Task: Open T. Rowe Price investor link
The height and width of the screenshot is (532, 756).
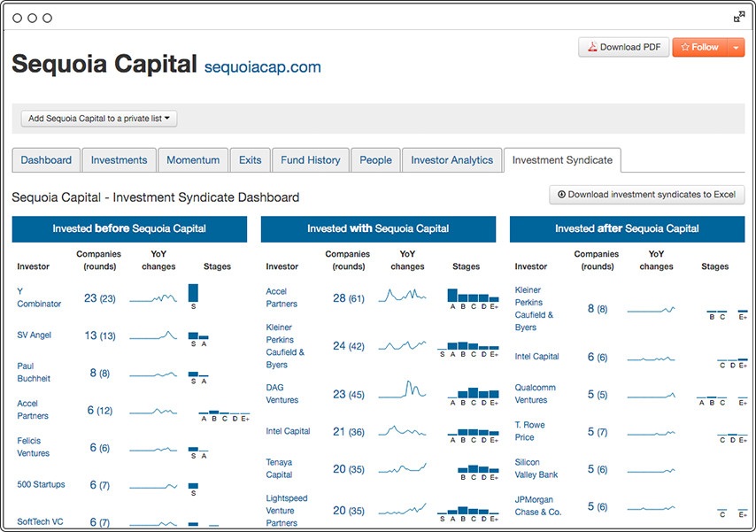Action: [529, 431]
